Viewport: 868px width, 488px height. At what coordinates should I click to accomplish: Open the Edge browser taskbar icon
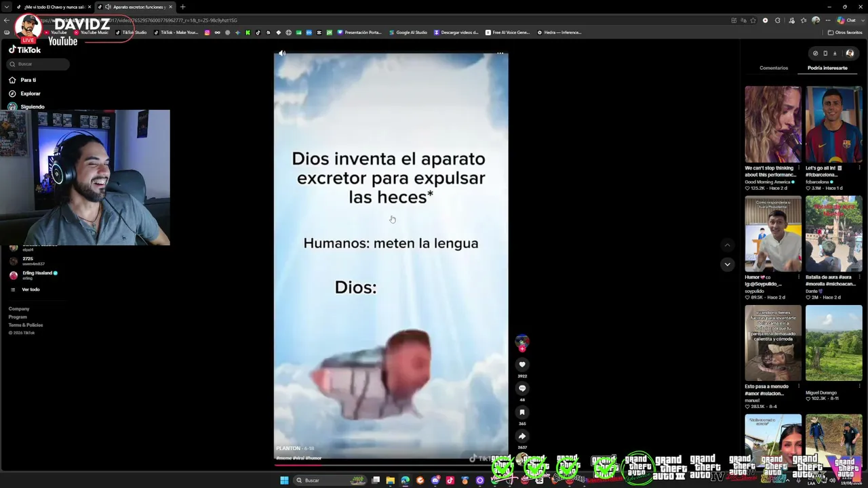pyautogui.click(x=405, y=481)
